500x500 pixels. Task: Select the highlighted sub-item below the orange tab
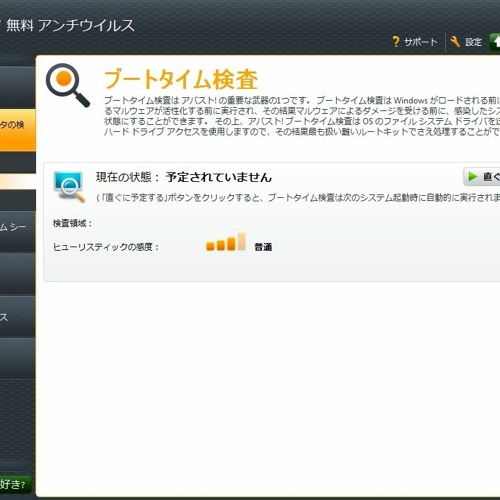pos(18,181)
